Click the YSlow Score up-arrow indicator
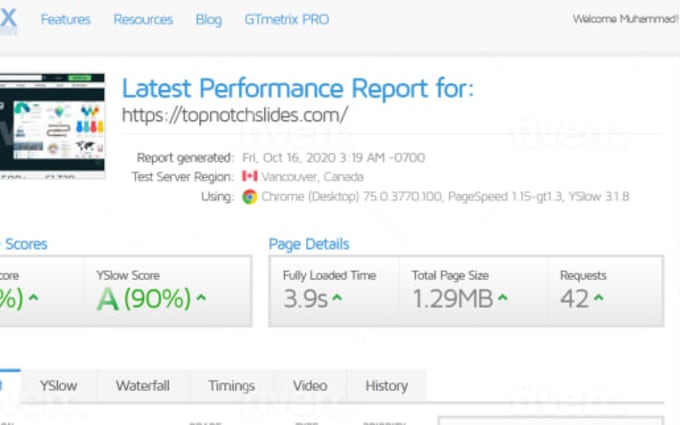 tap(201, 298)
